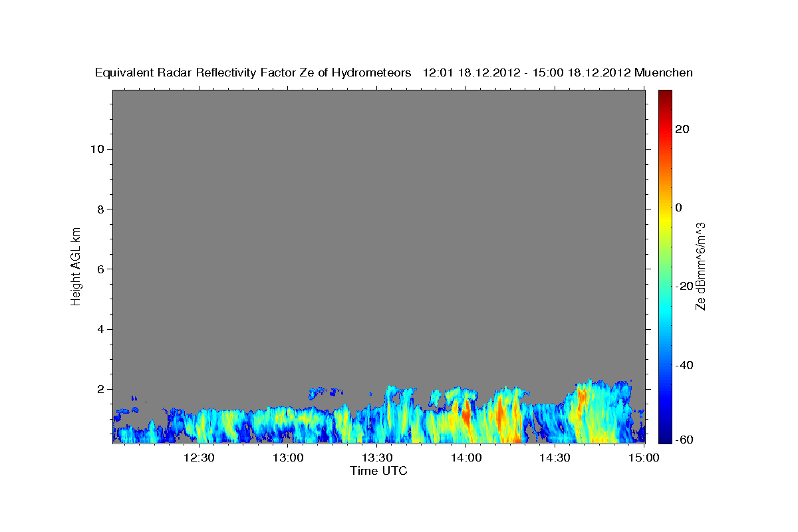Click the plot title 'Equivalent Radar Reflectivity Factor Ze of Hydrometeors'

click(253, 72)
